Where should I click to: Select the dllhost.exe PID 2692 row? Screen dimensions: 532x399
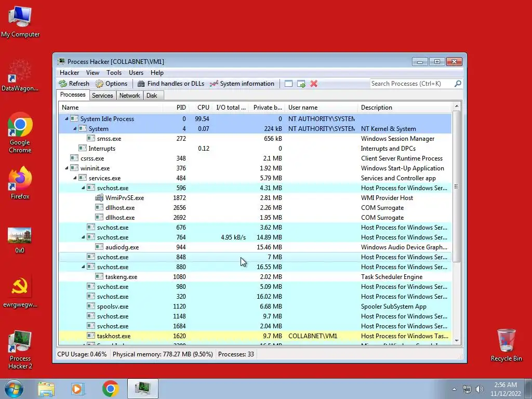[x=255, y=218]
